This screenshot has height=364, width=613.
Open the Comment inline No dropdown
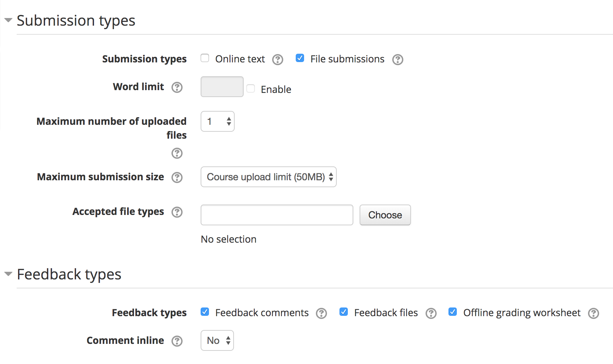(217, 340)
